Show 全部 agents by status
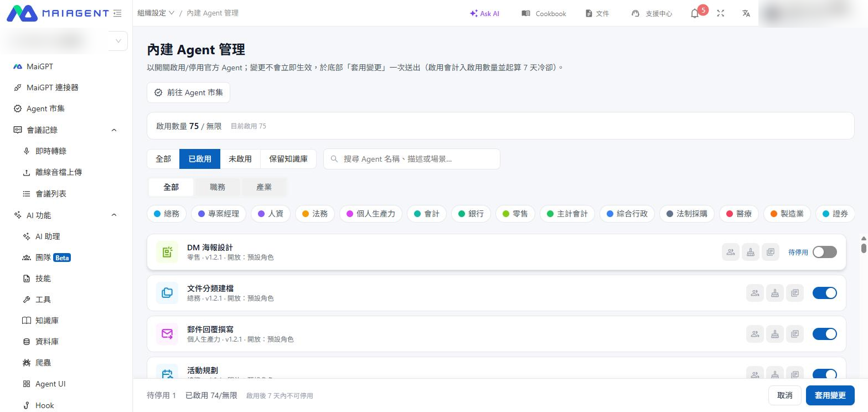The width and height of the screenshot is (868, 412). pyautogui.click(x=163, y=159)
